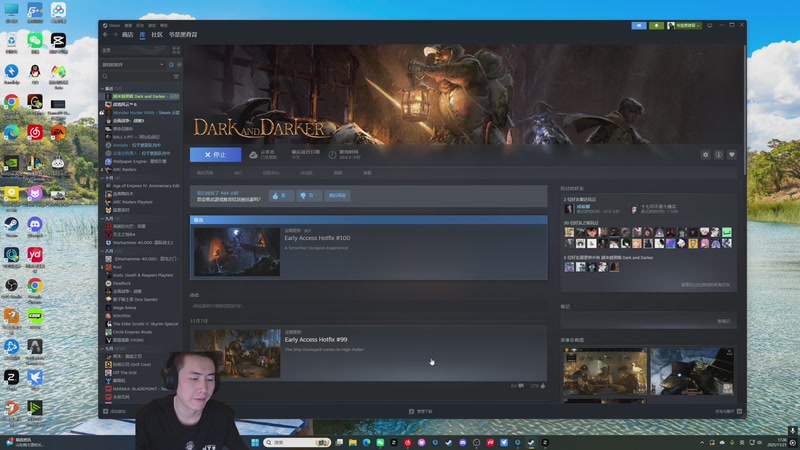Select The Elder Scrolls V: Skyrim Special
Screen dimensions: 800x450
point(142,324)
